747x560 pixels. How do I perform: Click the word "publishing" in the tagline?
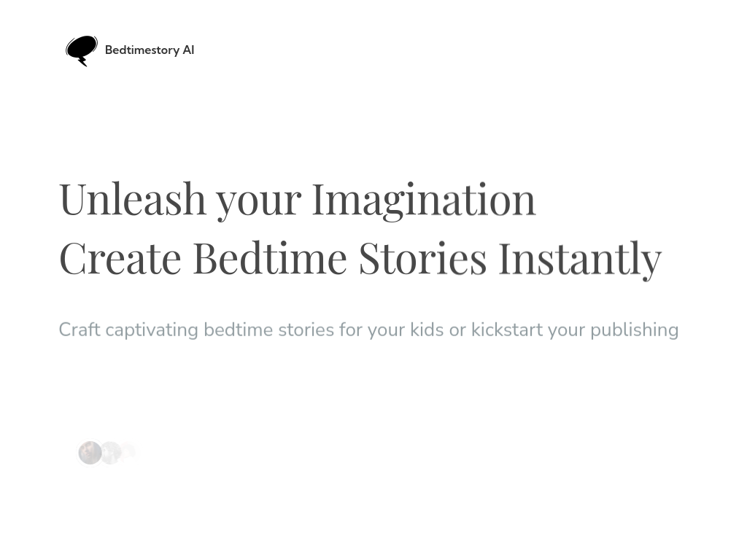tap(634, 330)
